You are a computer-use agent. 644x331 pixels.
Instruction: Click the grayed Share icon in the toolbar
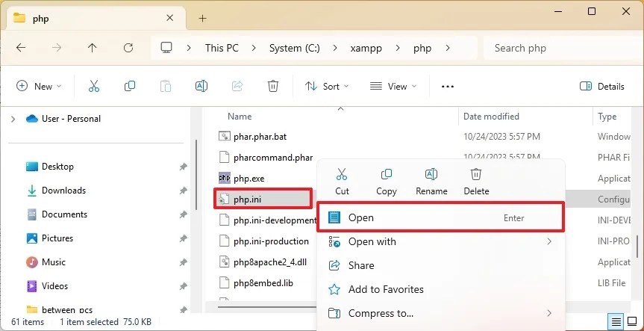tap(237, 86)
